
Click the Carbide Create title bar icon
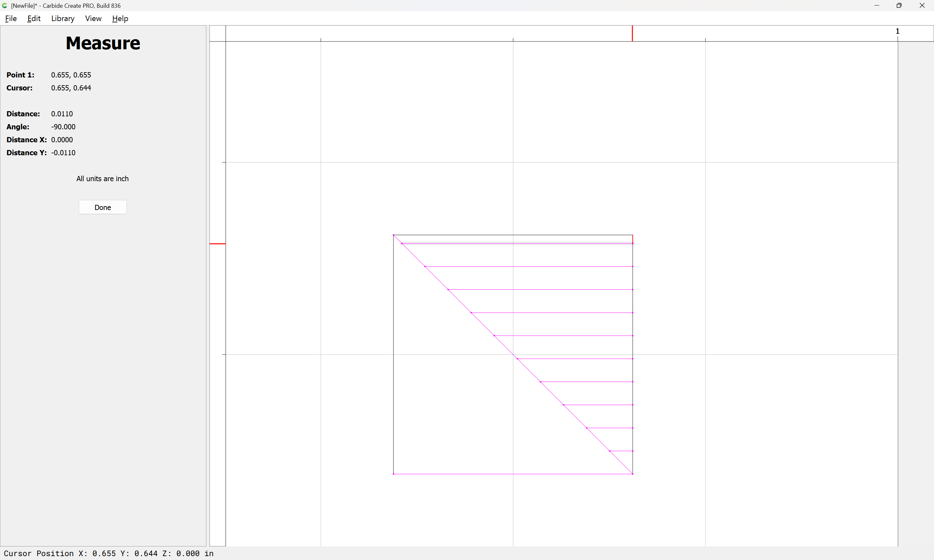(x=5, y=6)
